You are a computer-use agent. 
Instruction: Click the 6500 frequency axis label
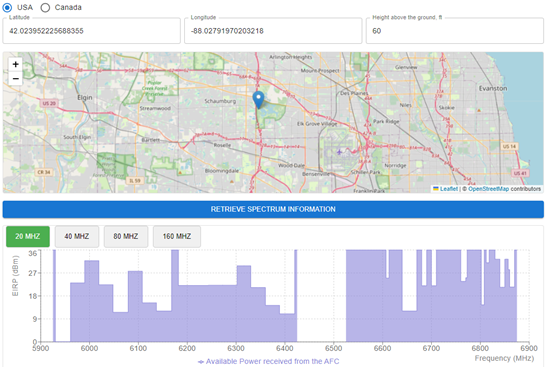[334, 348]
